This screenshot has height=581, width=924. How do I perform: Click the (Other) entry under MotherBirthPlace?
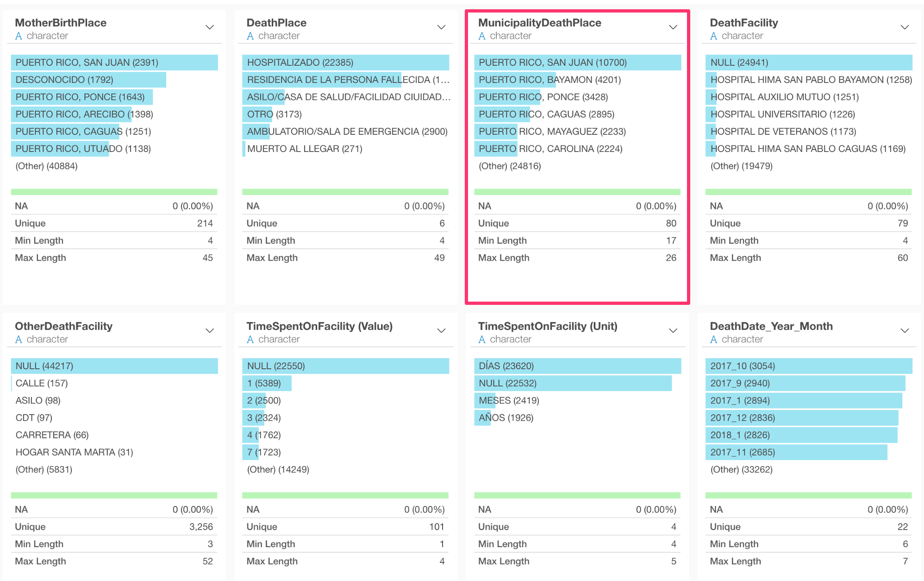47,166
